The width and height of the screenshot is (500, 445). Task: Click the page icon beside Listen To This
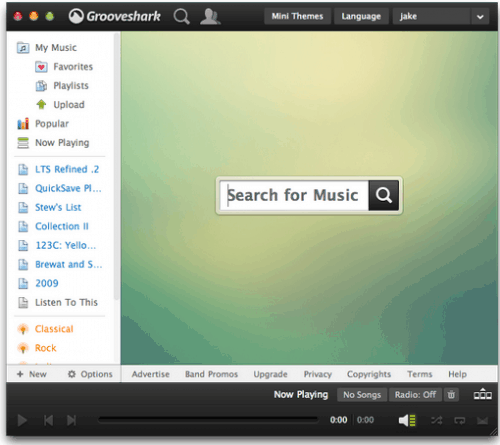23,302
